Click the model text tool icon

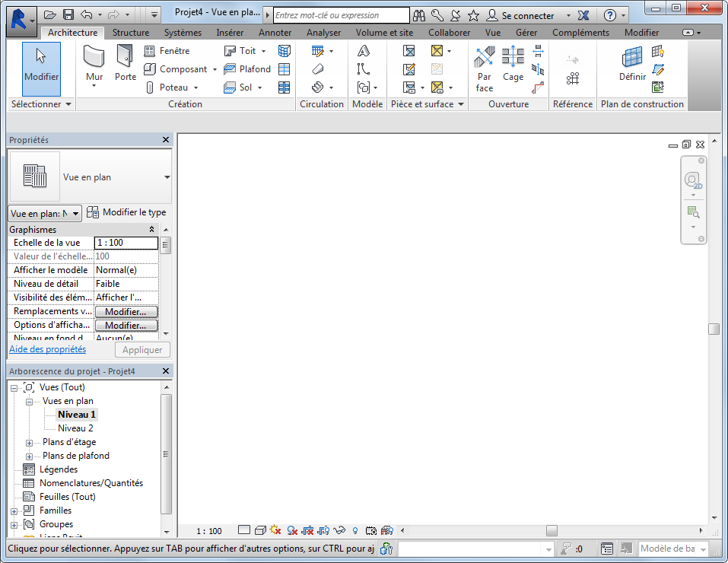tap(364, 51)
